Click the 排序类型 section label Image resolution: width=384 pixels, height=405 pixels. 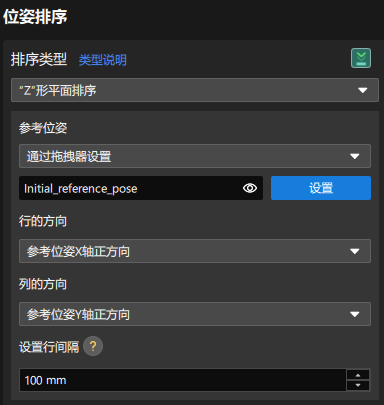pyautogui.click(x=39, y=59)
